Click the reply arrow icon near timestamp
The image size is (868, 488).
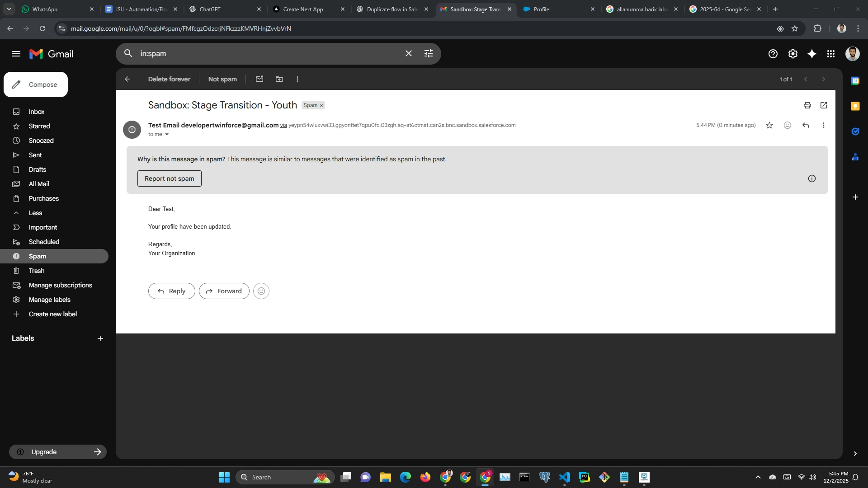click(805, 125)
